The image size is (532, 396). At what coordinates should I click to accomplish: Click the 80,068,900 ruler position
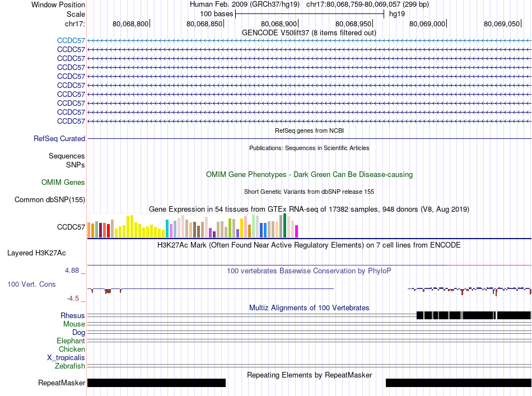point(279,24)
